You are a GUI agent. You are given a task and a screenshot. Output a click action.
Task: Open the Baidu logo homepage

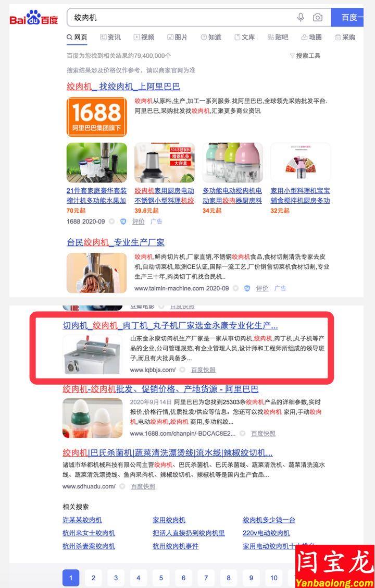pyautogui.click(x=34, y=18)
